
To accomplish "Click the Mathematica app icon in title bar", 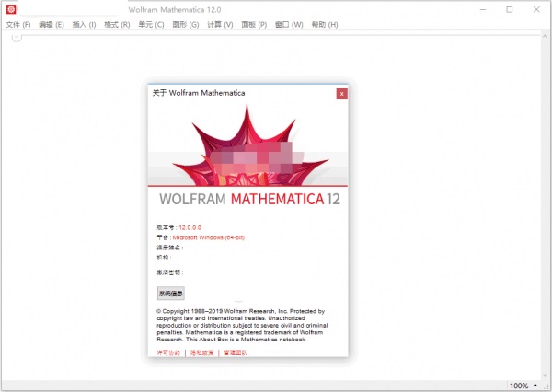I will pyautogui.click(x=11, y=9).
